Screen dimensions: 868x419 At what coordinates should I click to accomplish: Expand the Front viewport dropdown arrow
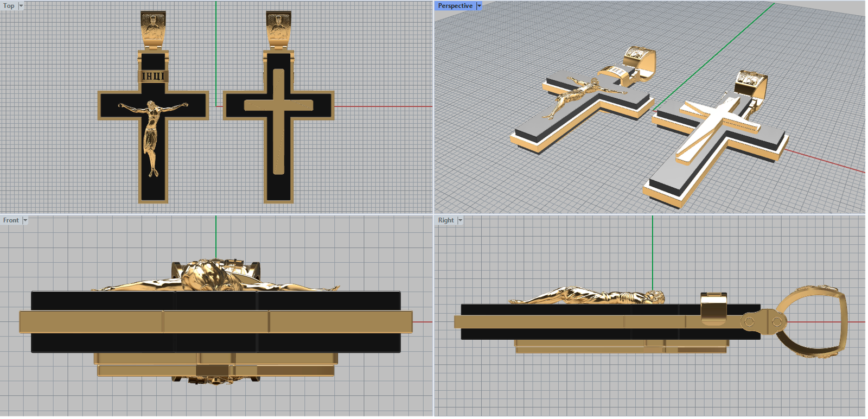25,220
